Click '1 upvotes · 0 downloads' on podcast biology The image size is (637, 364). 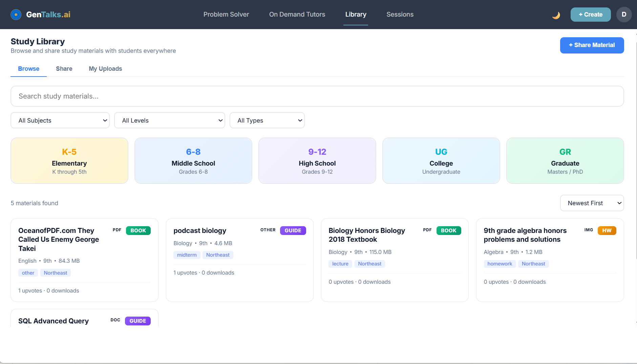pyautogui.click(x=204, y=273)
